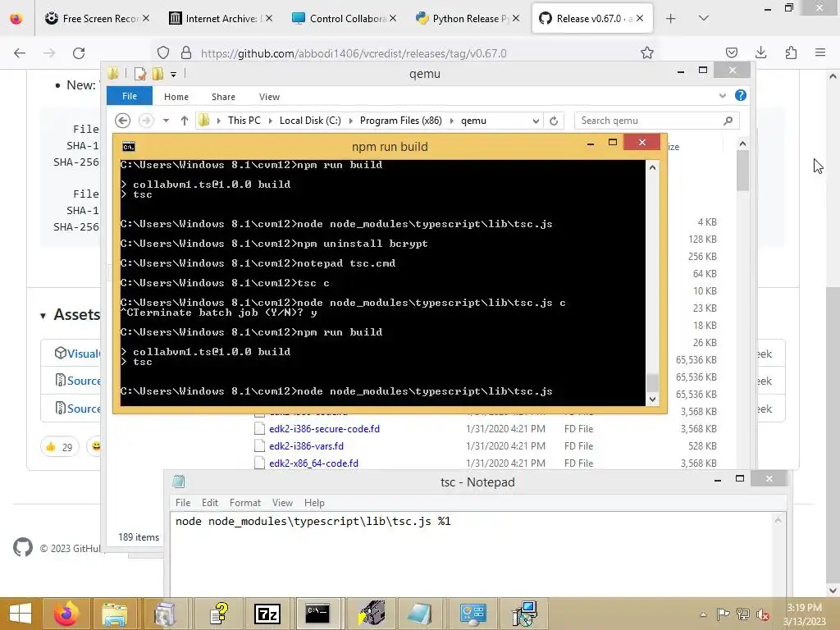Click 'Program Files (x86)' breadcrumb
Screen dimensions: 840x630
pos(400,121)
